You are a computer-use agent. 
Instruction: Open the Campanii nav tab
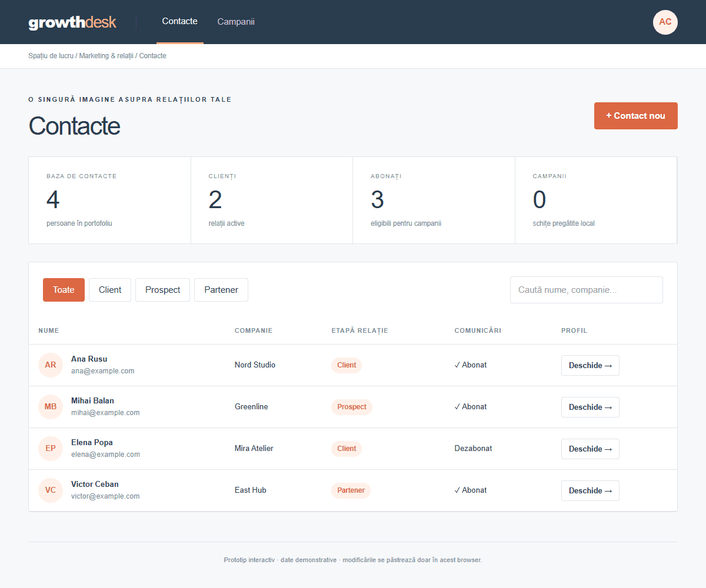(236, 22)
